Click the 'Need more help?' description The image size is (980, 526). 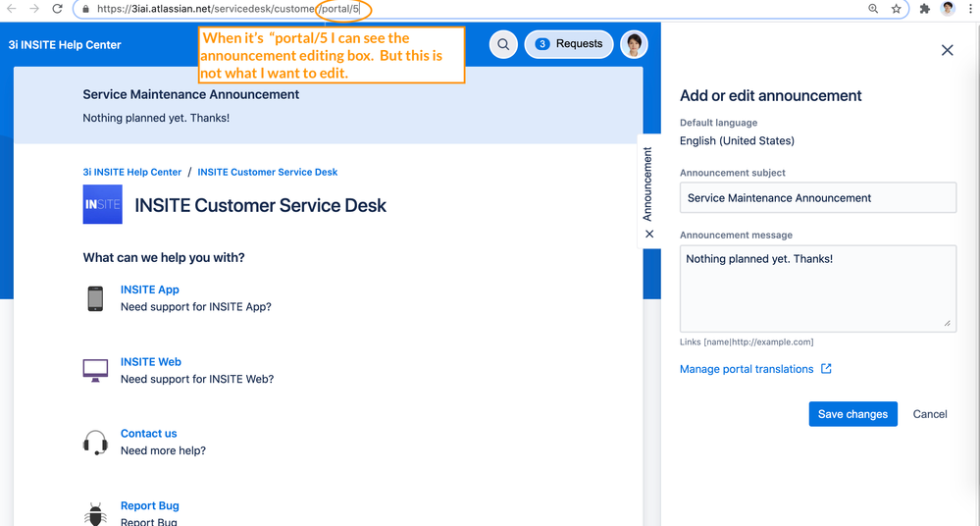tap(163, 451)
